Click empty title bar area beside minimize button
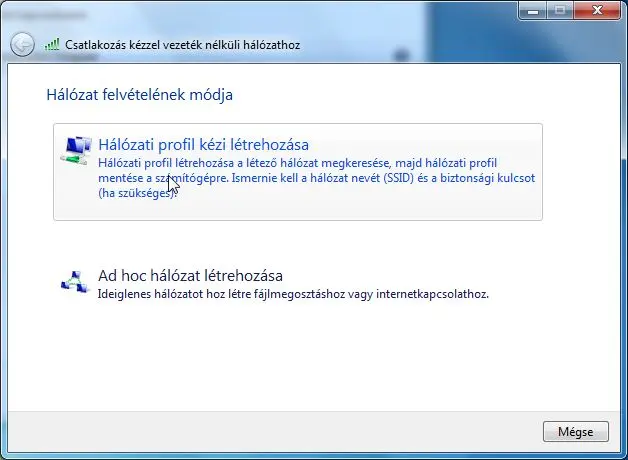 (400, 12)
